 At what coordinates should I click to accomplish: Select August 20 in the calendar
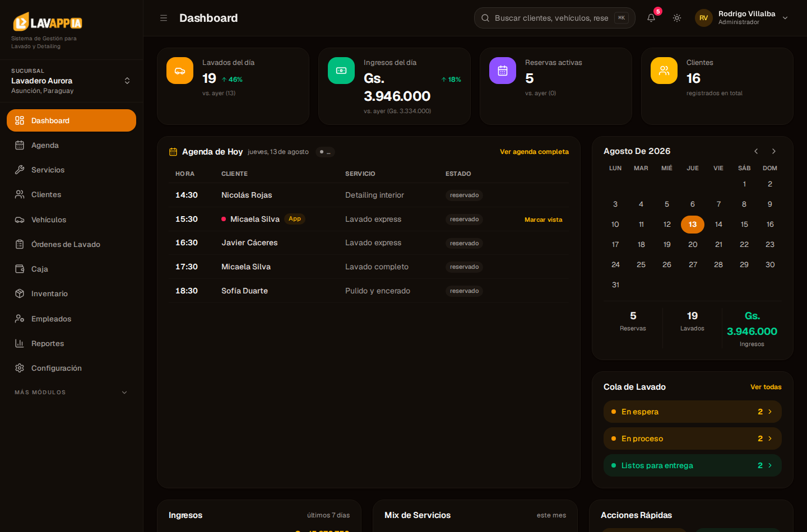(x=693, y=245)
